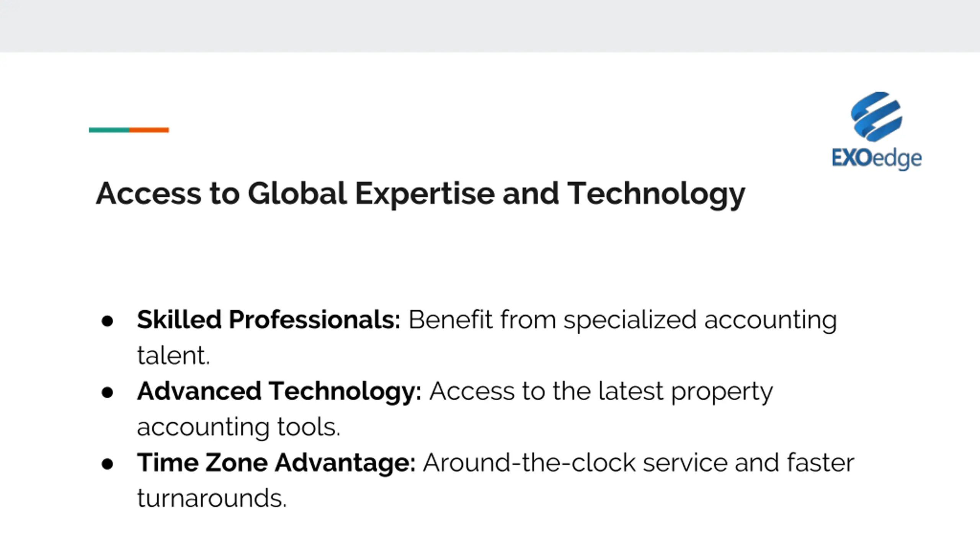Click the 'Advanced Technology:' bold heading
The height and width of the screenshot is (551, 980).
click(279, 391)
